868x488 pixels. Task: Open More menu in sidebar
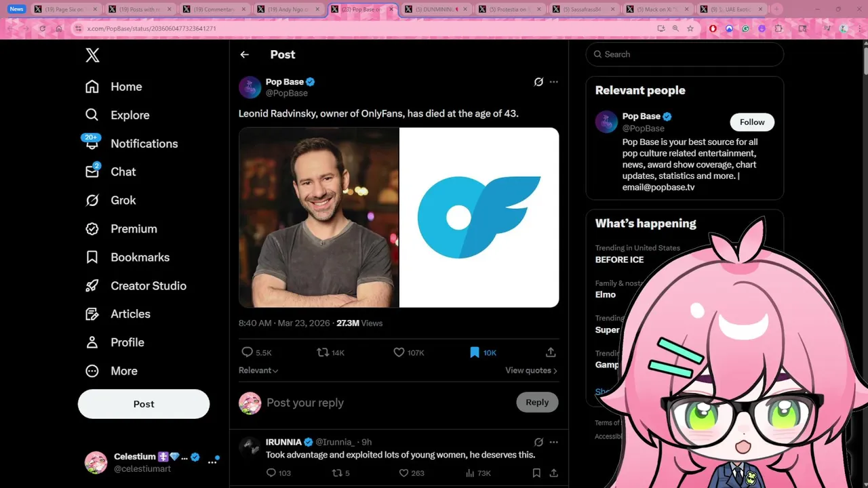(111, 371)
